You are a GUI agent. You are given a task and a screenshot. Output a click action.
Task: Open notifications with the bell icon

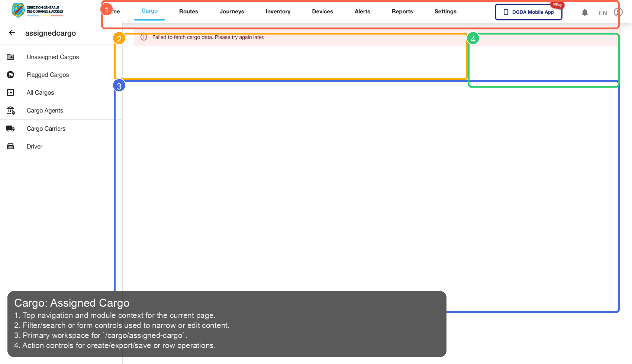[585, 12]
